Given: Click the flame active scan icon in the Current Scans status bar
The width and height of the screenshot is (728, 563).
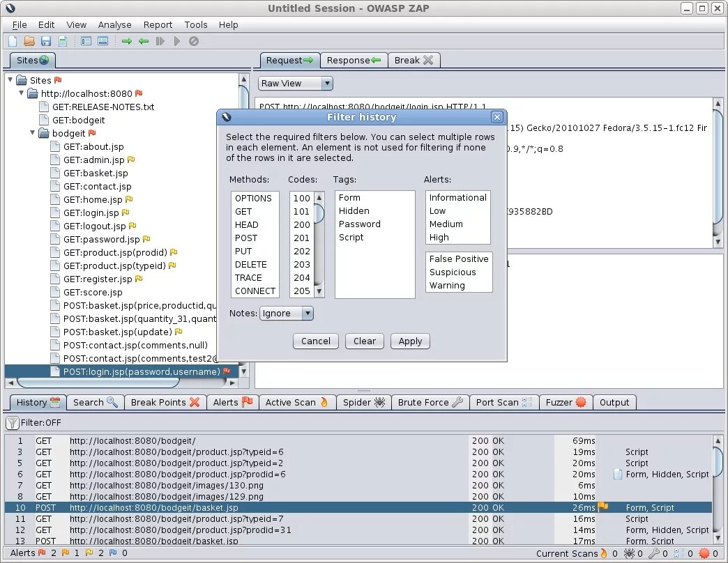Looking at the screenshot, I should (604, 553).
